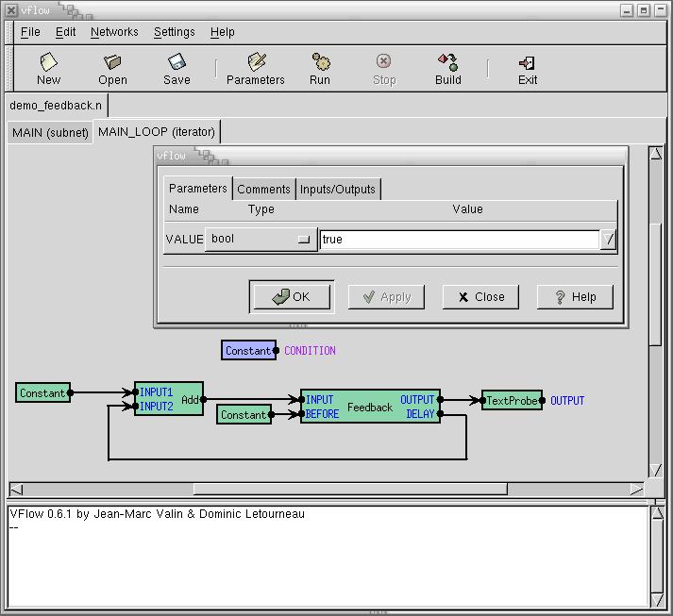Click the canvas vertical scrollbar up arrow
The width and height of the screenshot is (673, 616).
(655, 154)
